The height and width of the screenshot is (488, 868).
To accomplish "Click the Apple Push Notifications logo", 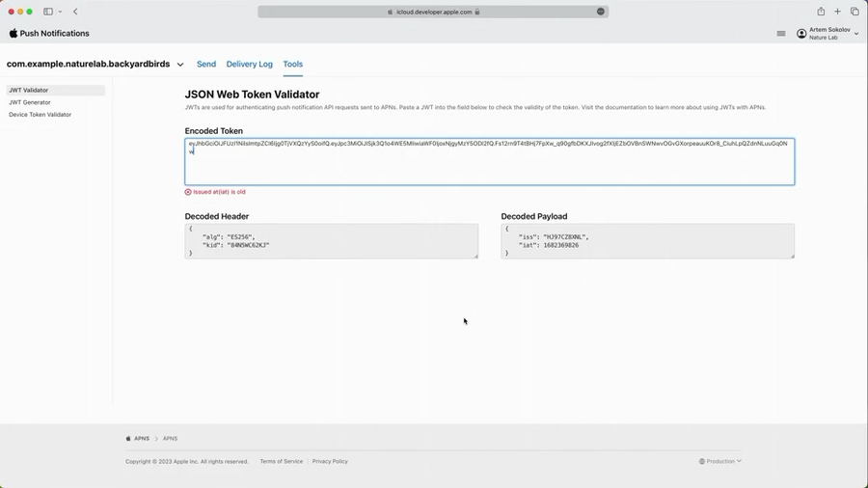I will 49,33.
